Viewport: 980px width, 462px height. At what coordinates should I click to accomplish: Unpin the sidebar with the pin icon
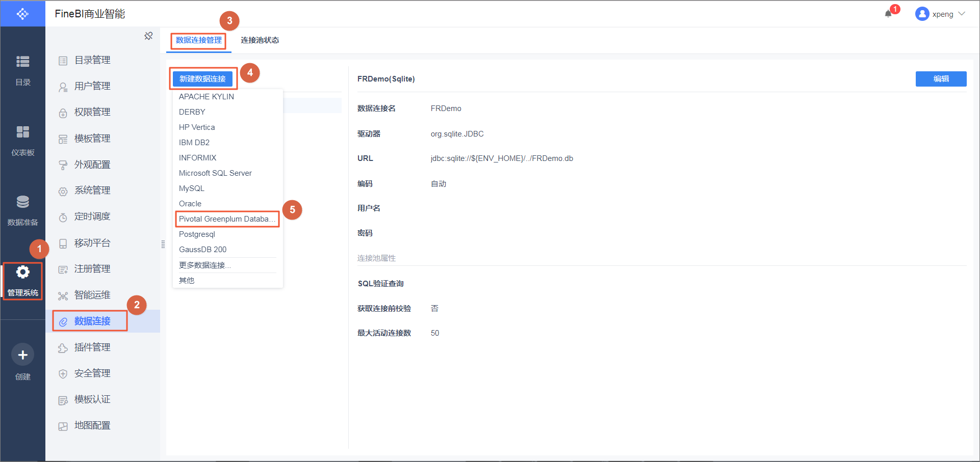[x=148, y=36]
